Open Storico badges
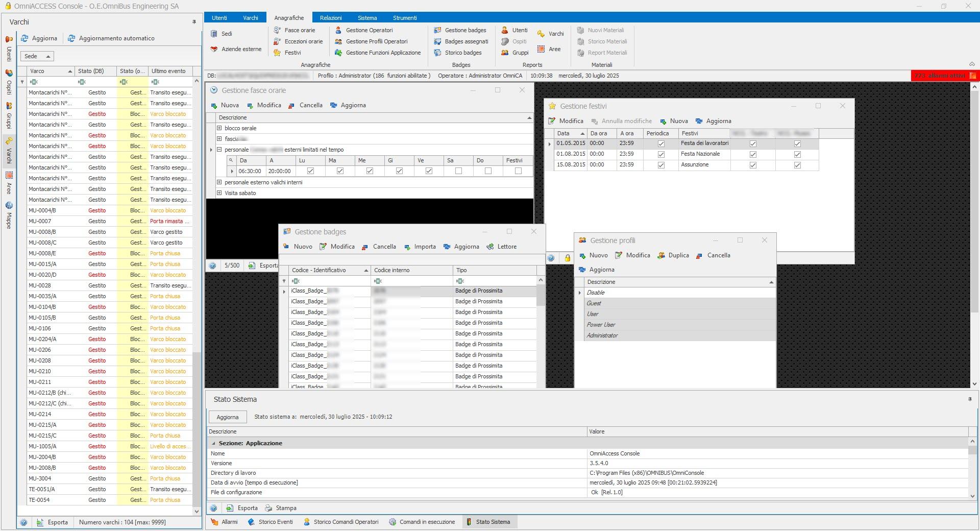The width and height of the screenshot is (980, 531). pos(458,53)
